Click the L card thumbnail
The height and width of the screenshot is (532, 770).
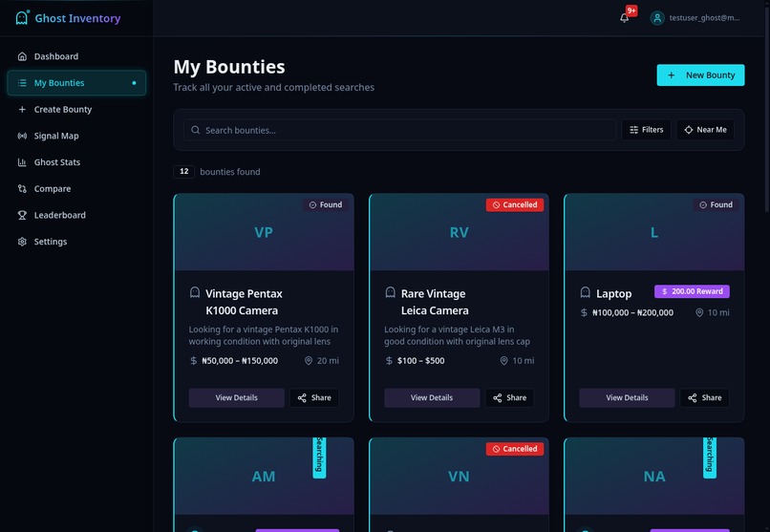coord(654,232)
